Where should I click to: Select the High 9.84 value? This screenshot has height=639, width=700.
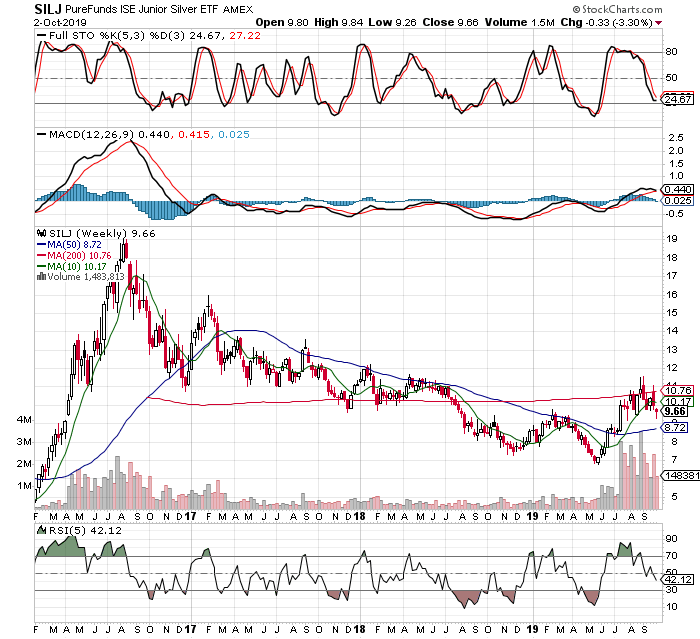[x=338, y=22]
